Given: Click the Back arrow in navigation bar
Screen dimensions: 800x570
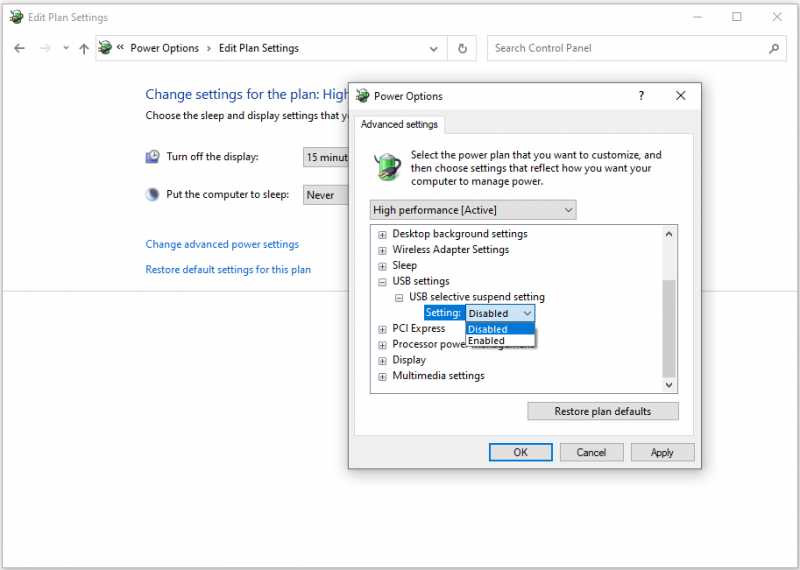Looking at the screenshot, I should tap(19, 48).
